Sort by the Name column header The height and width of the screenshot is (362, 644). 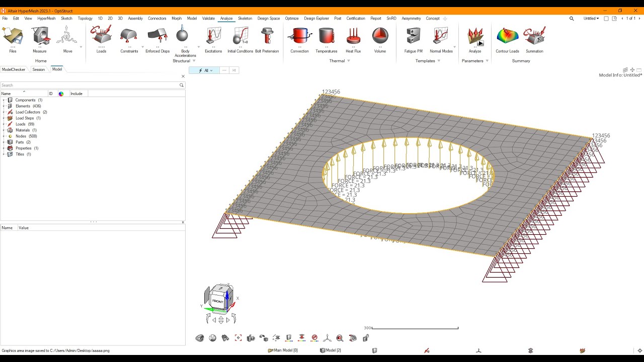click(x=24, y=94)
